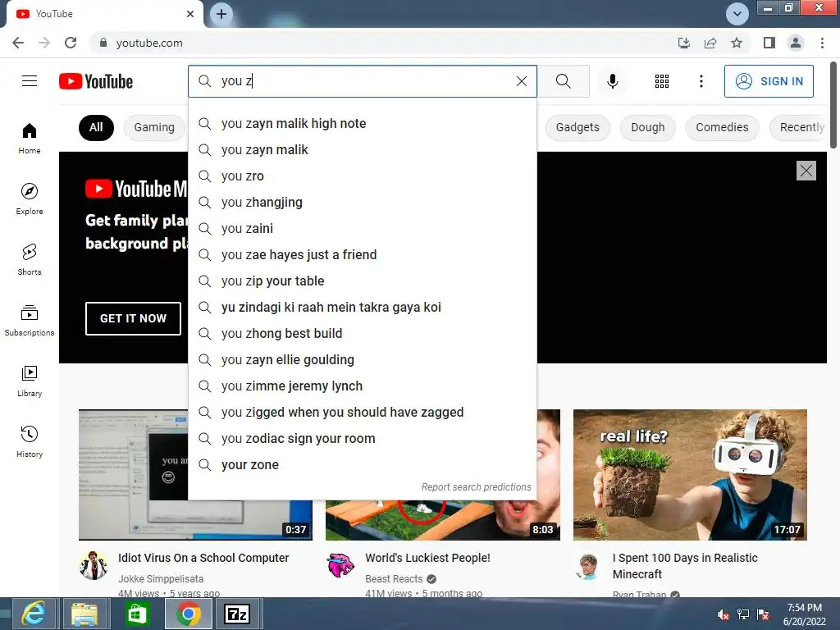Viewport: 840px width, 630px height.
Task: Click Report search predictions link
Action: click(476, 487)
